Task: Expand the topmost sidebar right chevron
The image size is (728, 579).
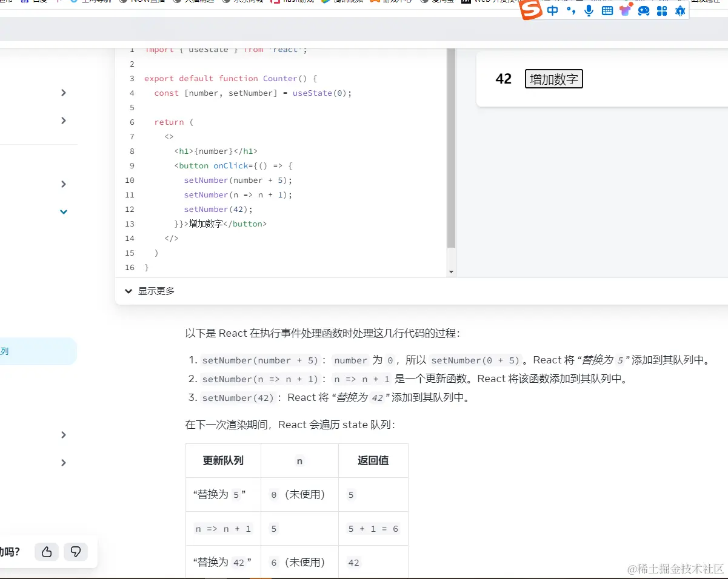Action: pyautogui.click(x=64, y=93)
